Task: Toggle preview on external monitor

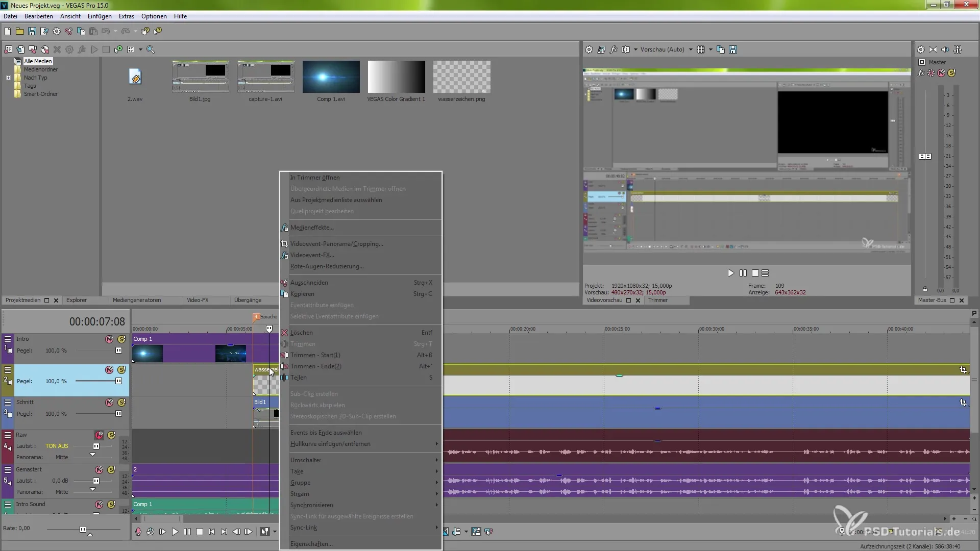Action: (x=601, y=49)
